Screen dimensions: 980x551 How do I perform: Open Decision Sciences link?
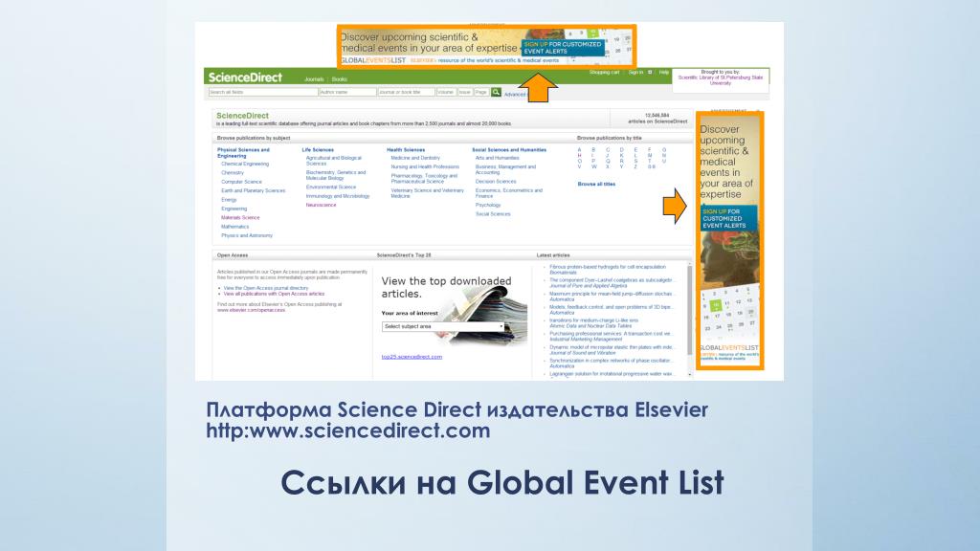tap(496, 181)
